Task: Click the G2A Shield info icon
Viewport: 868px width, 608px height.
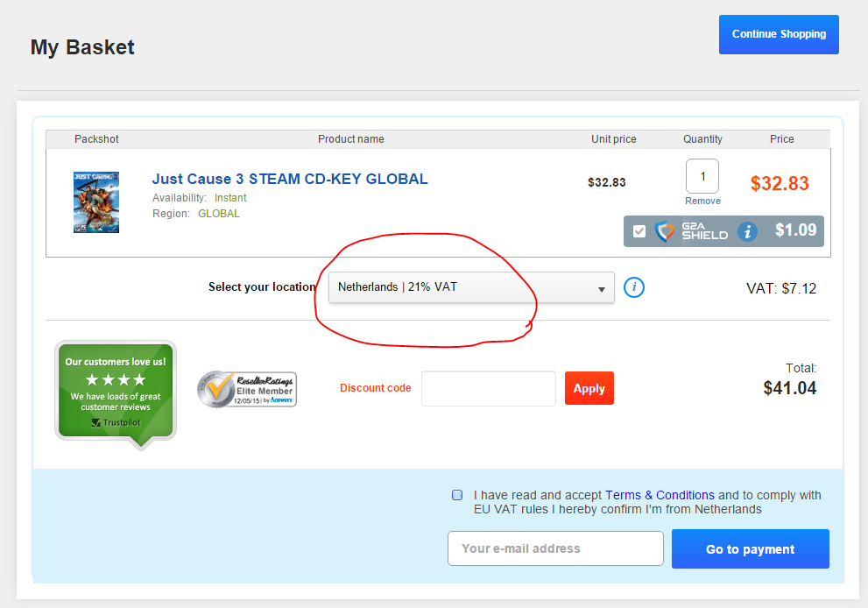Action: pyautogui.click(x=747, y=231)
